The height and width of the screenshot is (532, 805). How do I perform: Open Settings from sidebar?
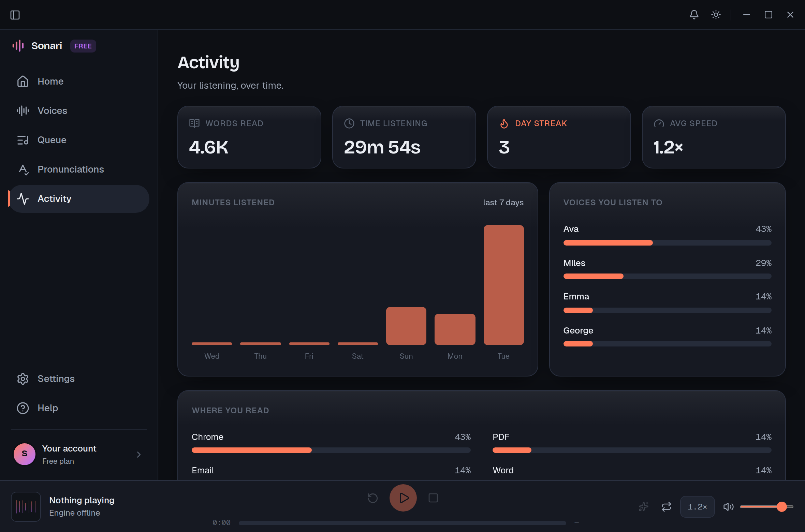pos(79,379)
